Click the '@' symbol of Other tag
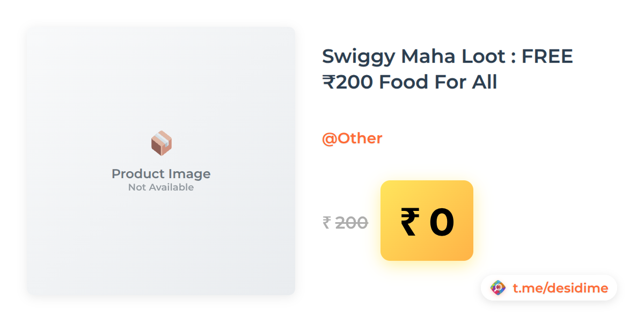The height and width of the screenshot is (322, 644). click(x=328, y=138)
